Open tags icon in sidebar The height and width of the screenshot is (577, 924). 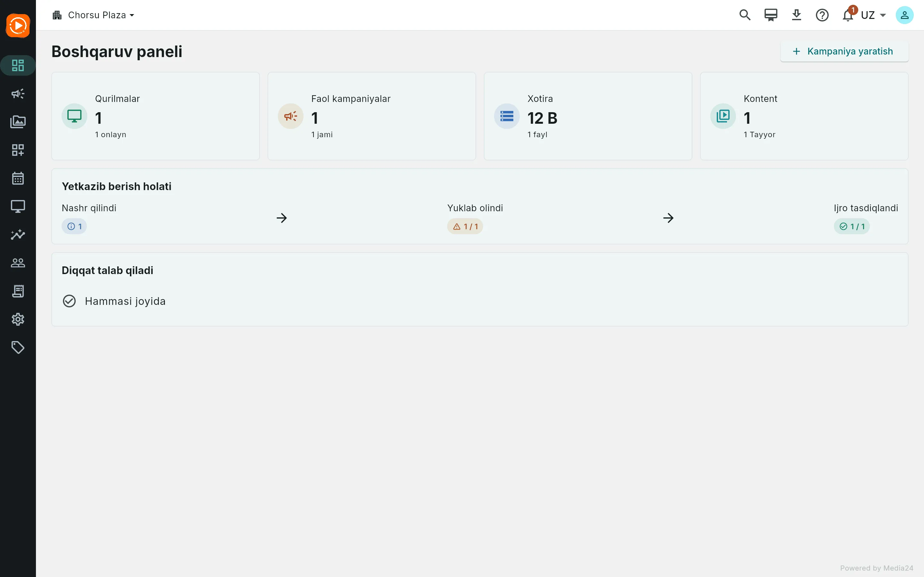tap(18, 348)
